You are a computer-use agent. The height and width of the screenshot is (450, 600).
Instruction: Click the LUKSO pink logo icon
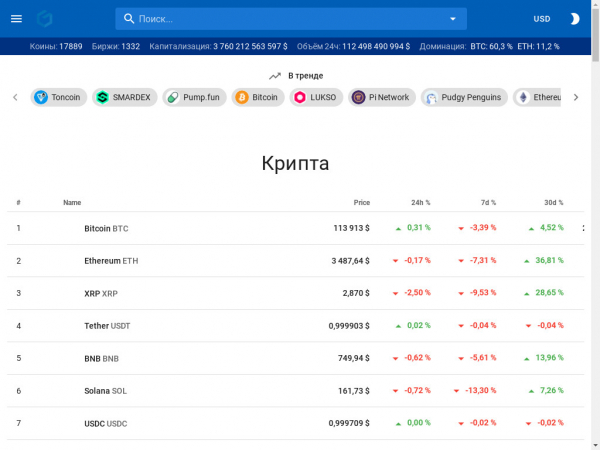coord(300,97)
